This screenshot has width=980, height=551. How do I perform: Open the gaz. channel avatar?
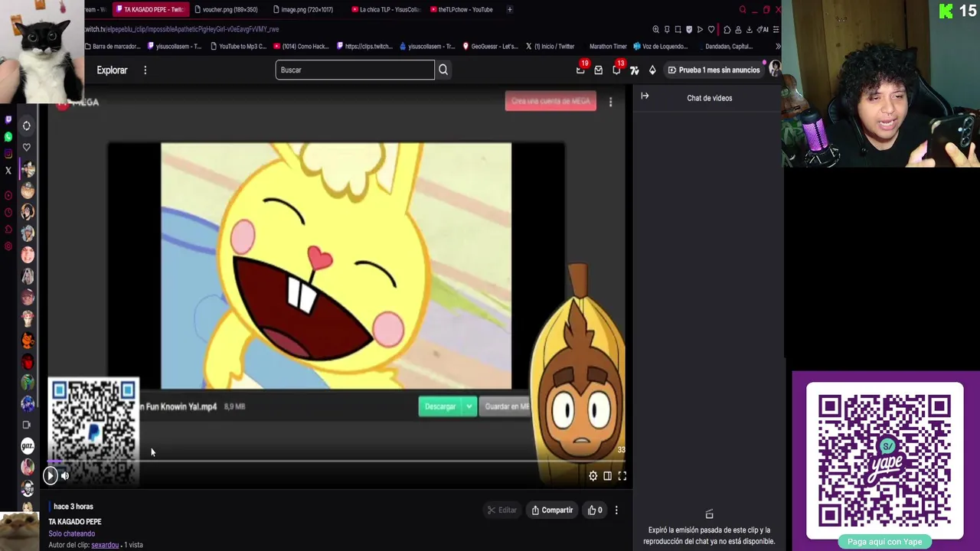(28, 445)
